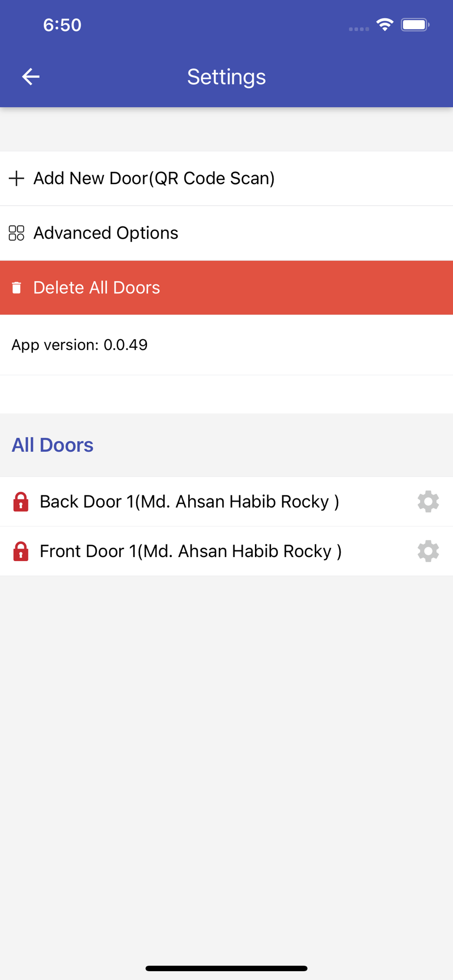Tap the red lock on Back Door 1
453x980 pixels.
[21, 502]
